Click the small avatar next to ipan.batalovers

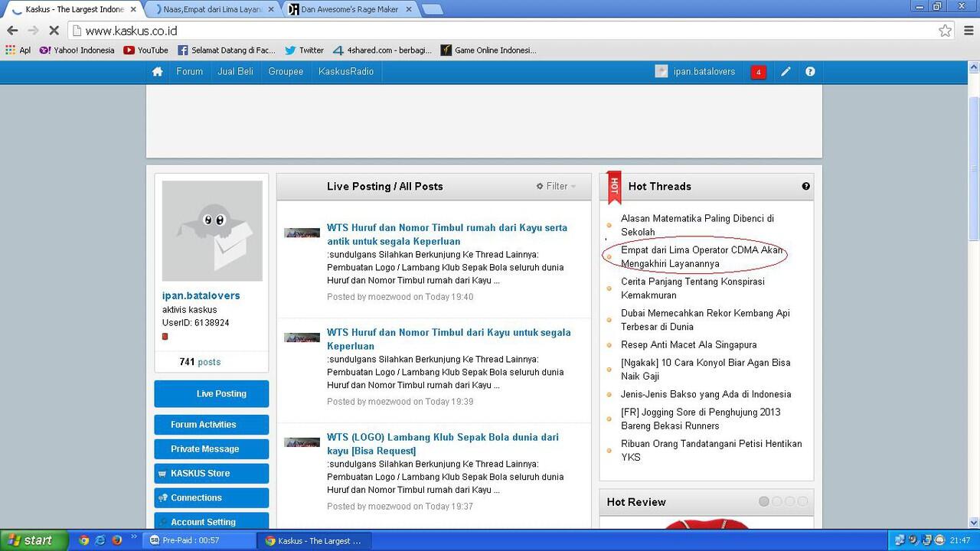[661, 72]
